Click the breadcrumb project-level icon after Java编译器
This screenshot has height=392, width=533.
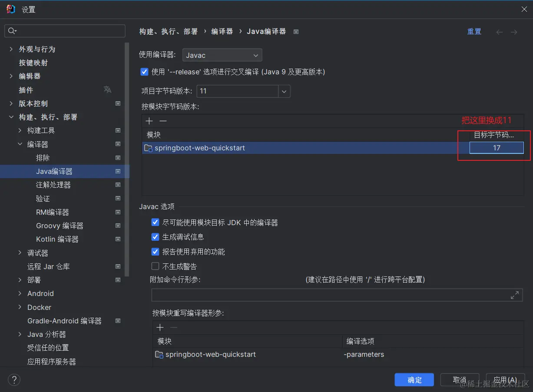click(x=296, y=32)
